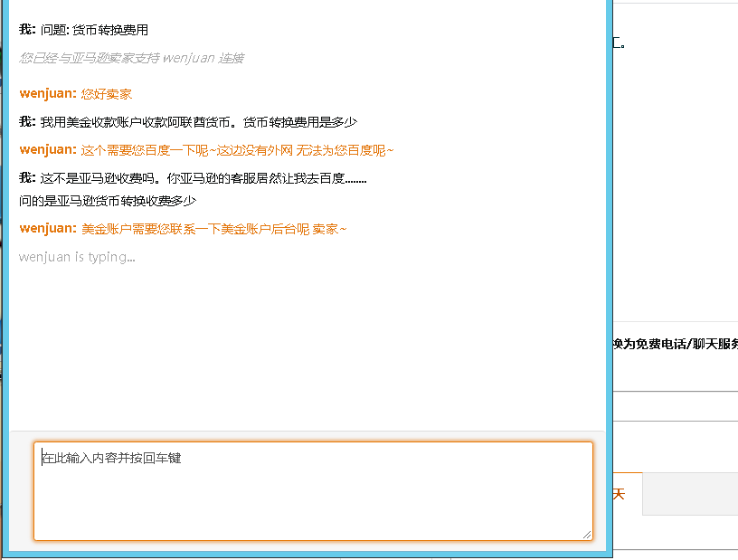Click wenjuan's reply about 美金账户后台
Viewport: 738px width, 560px height.
click(213, 229)
